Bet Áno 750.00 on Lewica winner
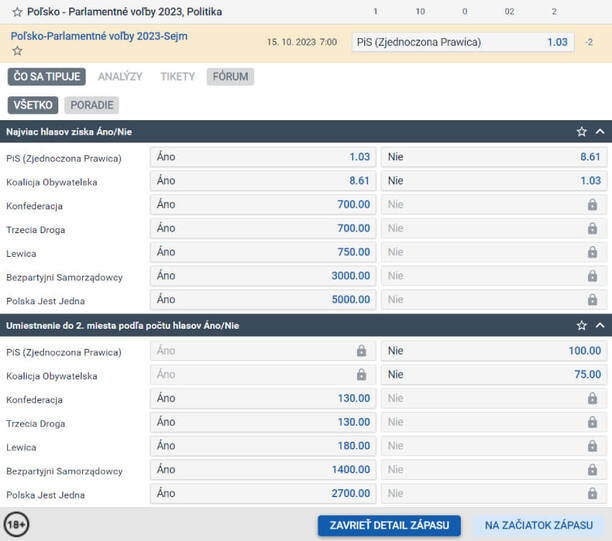The height and width of the screenshot is (541, 612). pos(263,252)
